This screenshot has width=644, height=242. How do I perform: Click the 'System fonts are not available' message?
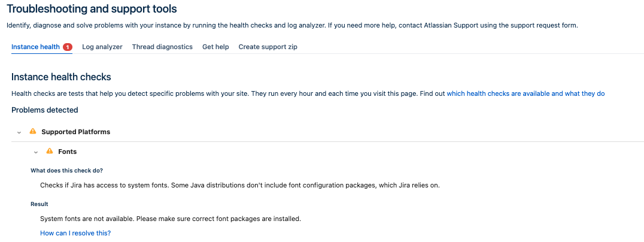pyautogui.click(x=170, y=219)
